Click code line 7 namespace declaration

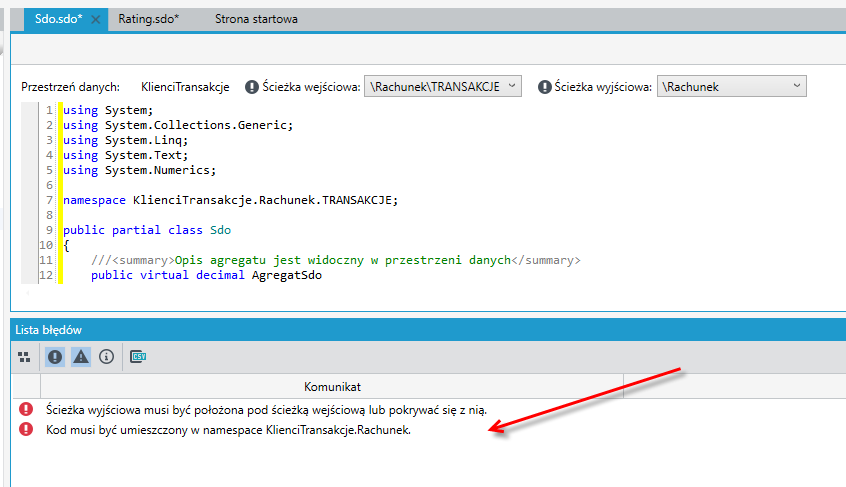[230, 200]
